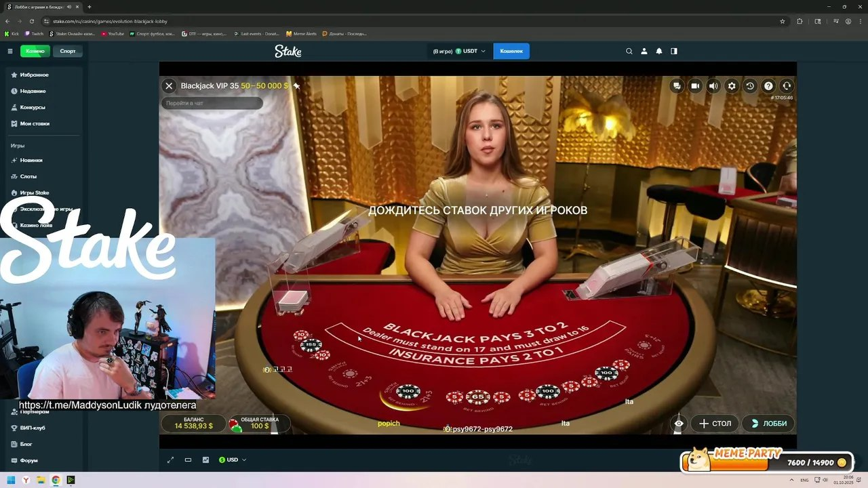Click the video camera settings icon
The height and width of the screenshot is (488, 868).
[x=695, y=86]
